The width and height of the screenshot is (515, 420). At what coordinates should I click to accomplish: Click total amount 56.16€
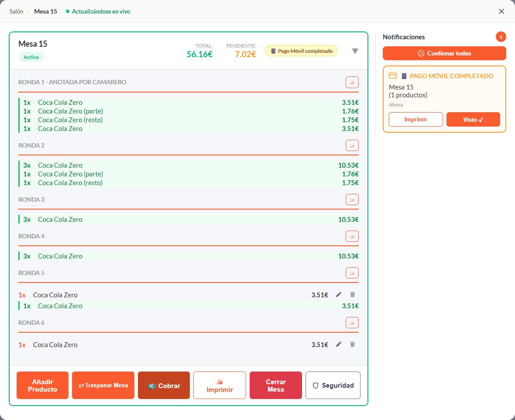(199, 54)
